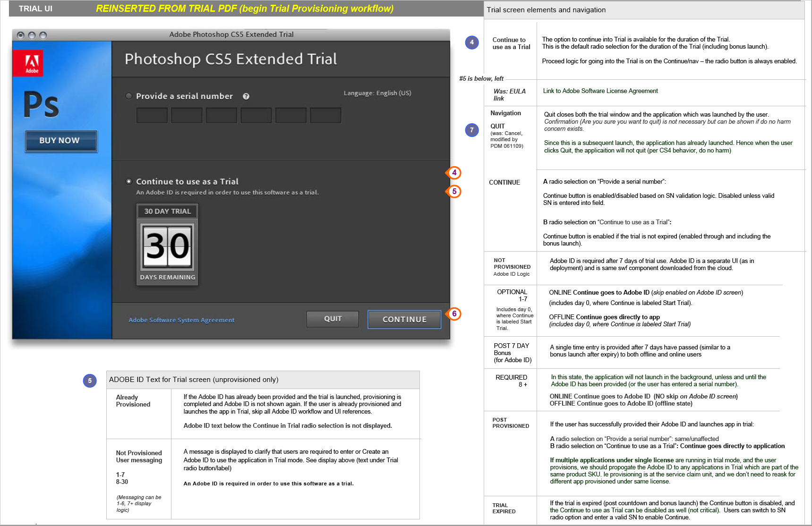Select 'Continue to use as a Trial' radio
812x526 pixels.
[x=128, y=181]
